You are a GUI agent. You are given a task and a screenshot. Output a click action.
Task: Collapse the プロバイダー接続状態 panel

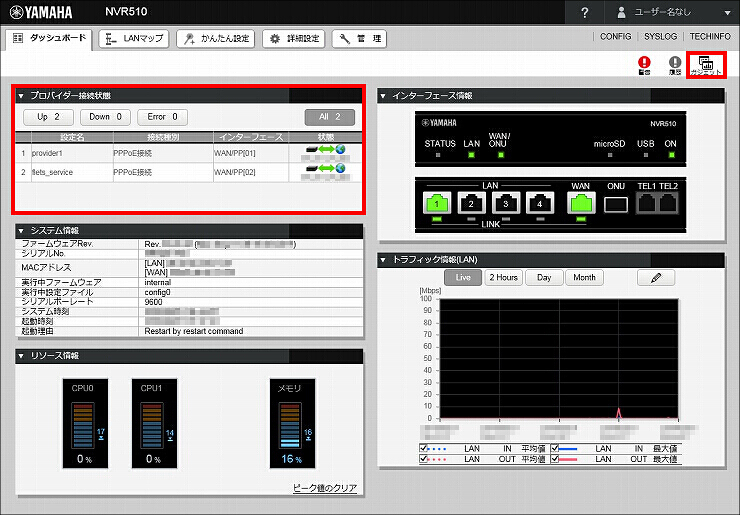pyautogui.click(x=21, y=96)
